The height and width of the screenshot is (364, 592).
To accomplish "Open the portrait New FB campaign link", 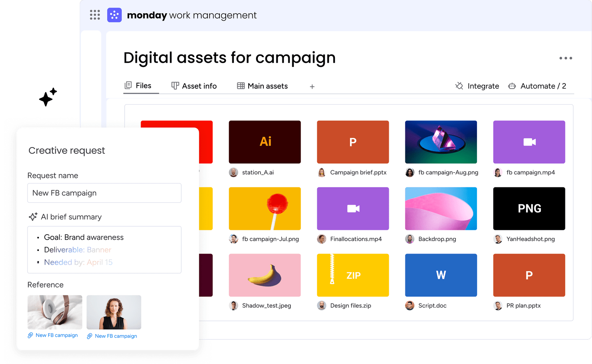I will [x=115, y=336].
